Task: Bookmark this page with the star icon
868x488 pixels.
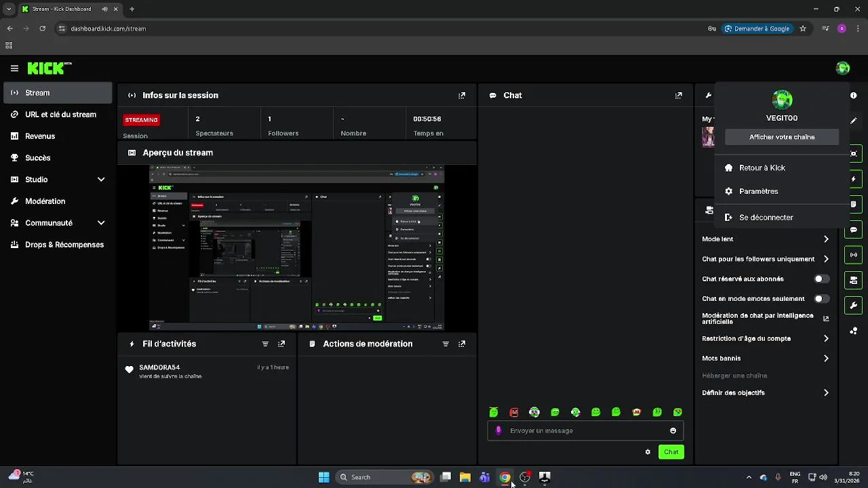Action: click(803, 28)
